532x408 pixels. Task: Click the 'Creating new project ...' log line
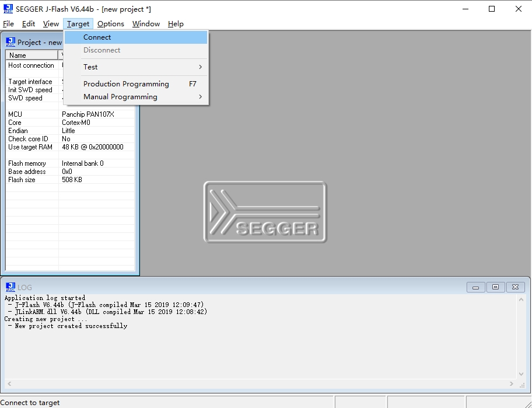[x=46, y=319]
